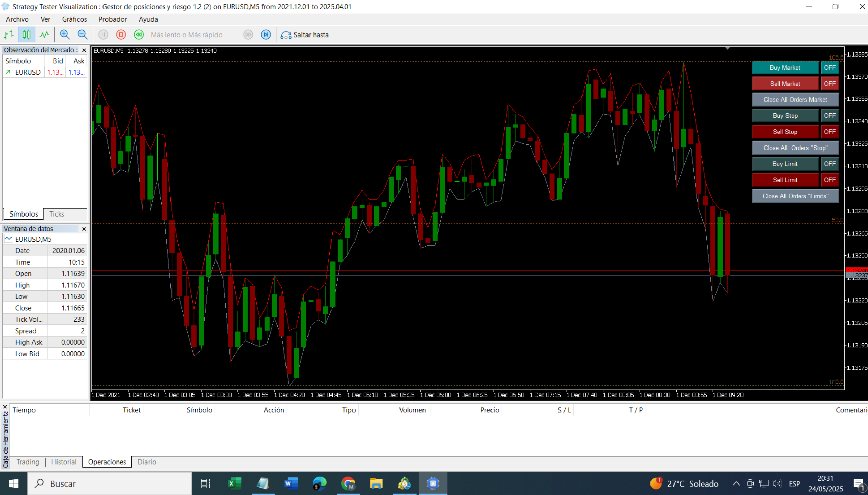868x495 pixels.
Task: Click the Ticket column header
Action: [x=117, y=410]
